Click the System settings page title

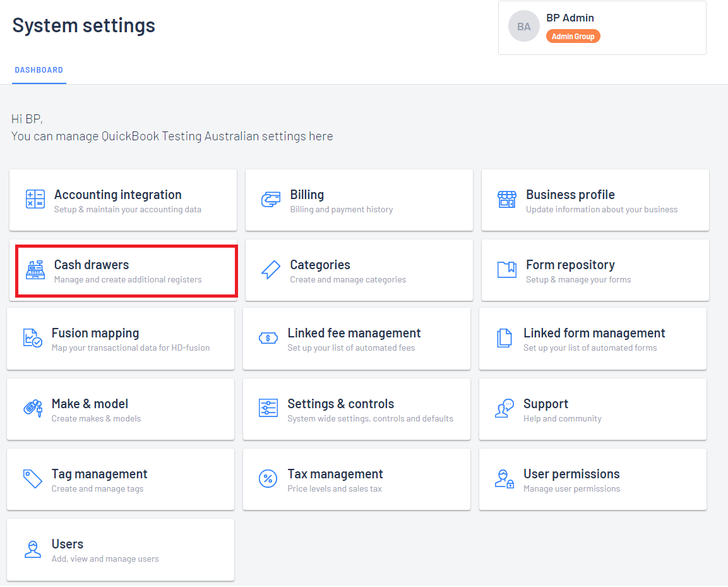point(83,25)
